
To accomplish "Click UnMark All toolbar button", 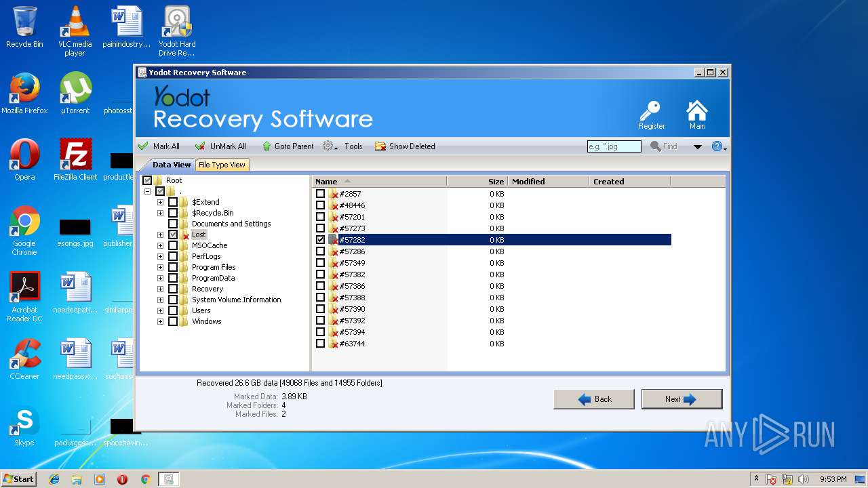I will tap(220, 146).
